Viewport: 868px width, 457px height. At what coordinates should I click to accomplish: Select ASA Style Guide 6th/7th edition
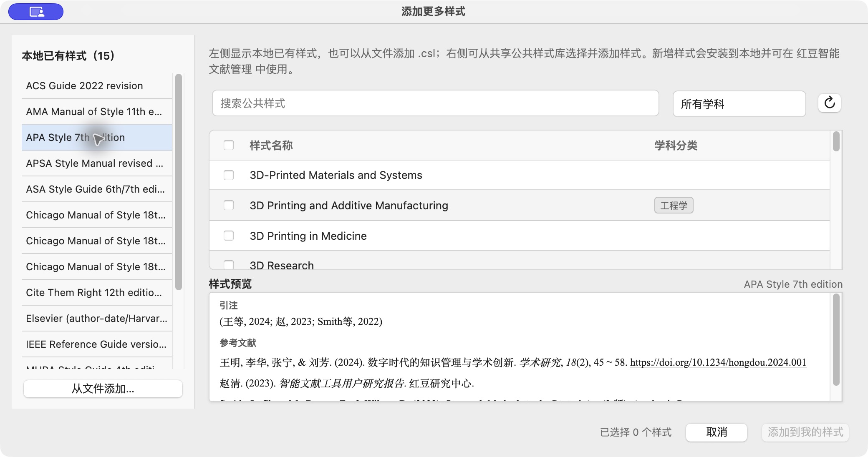[97, 189]
